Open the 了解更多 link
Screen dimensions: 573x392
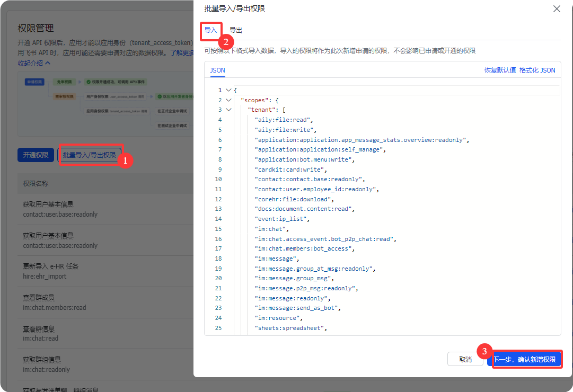click(181, 53)
